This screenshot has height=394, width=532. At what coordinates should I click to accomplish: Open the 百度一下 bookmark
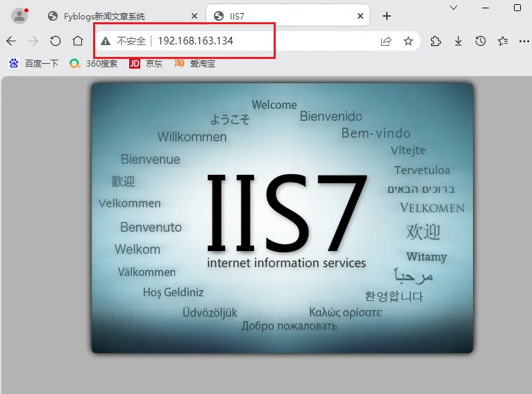(33, 63)
